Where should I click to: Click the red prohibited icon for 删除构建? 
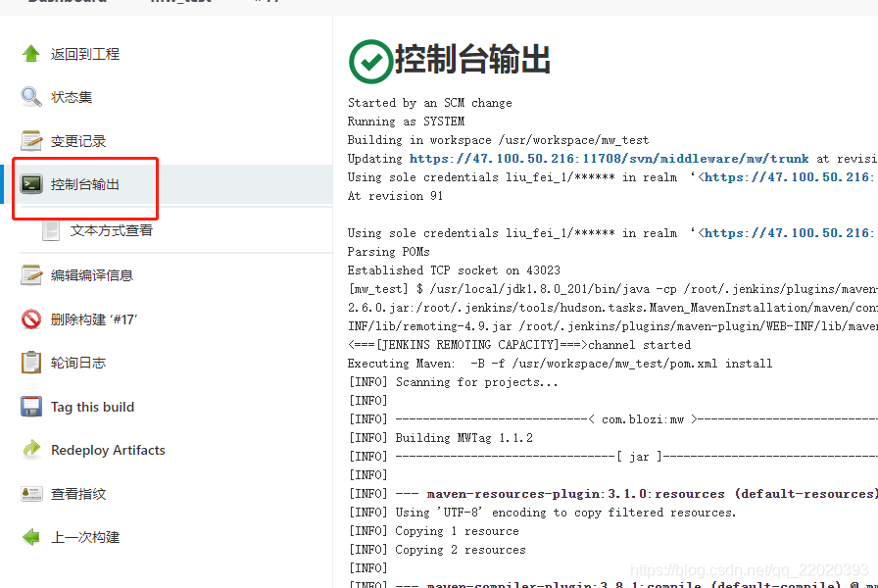point(30,319)
